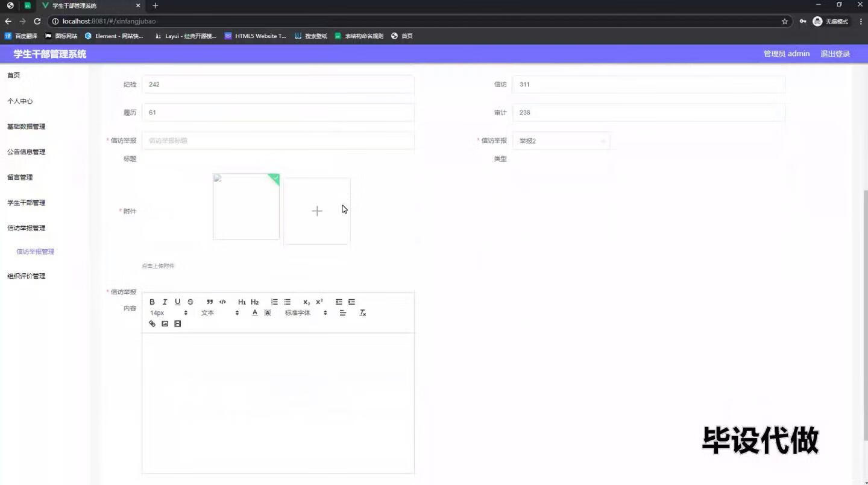
Task: Select the 信访举报管理 submenu item
Action: point(36,252)
